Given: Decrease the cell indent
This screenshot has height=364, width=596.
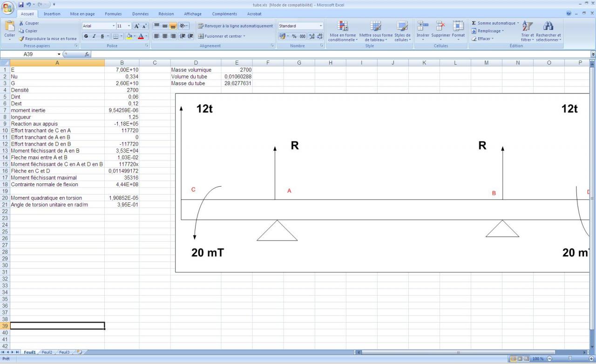Looking at the screenshot, I should (x=183, y=36).
